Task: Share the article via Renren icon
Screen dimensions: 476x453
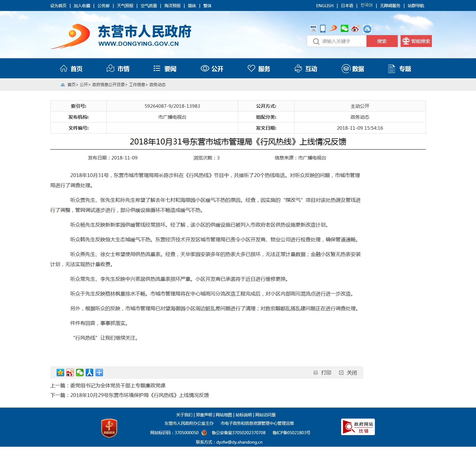Action: (x=90, y=372)
